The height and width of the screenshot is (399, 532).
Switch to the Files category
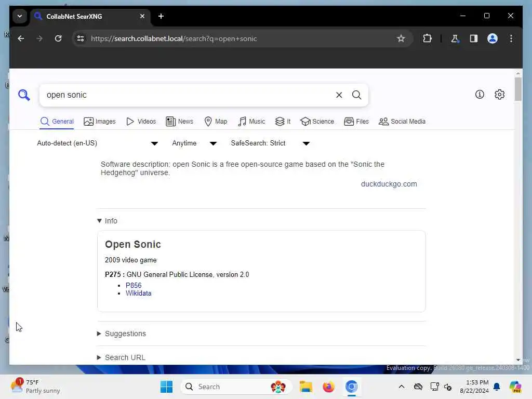click(356, 122)
